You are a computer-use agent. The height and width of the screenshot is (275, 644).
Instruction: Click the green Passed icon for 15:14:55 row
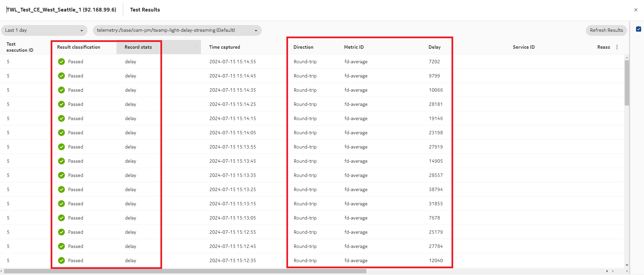click(61, 62)
